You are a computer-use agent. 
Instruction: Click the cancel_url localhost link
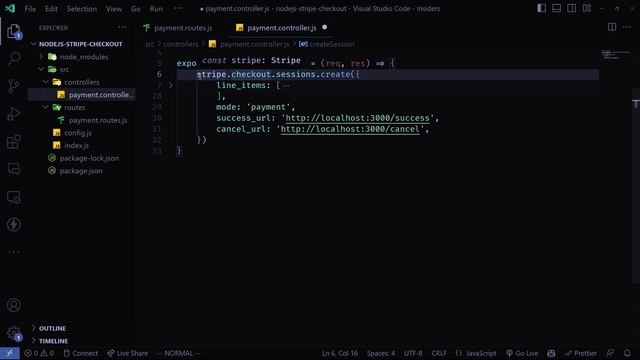pyautogui.click(x=350, y=129)
